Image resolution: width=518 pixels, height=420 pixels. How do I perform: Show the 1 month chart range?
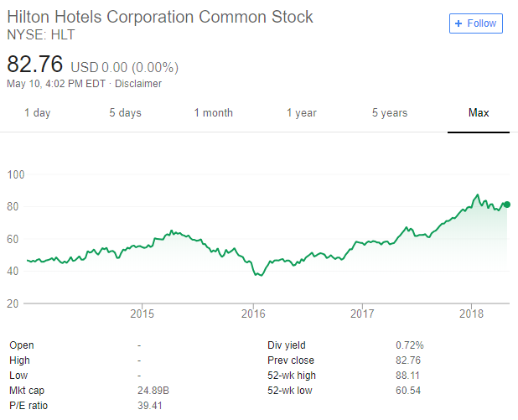coord(213,113)
